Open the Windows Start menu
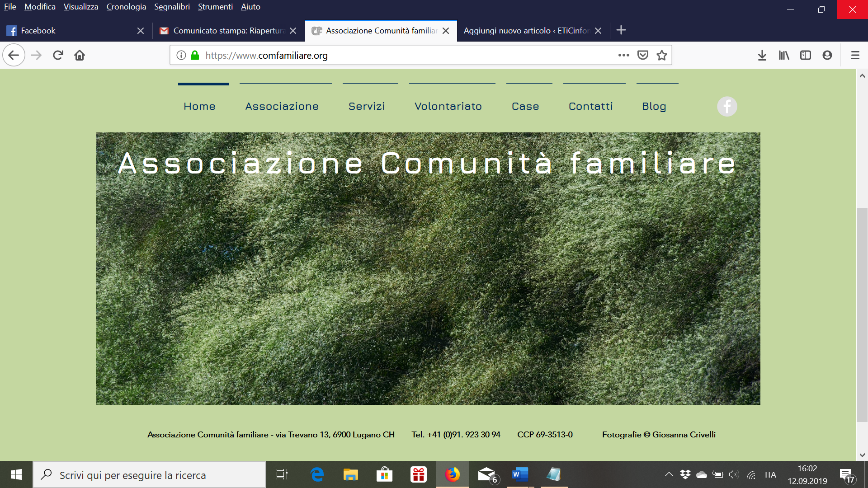 point(16,474)
